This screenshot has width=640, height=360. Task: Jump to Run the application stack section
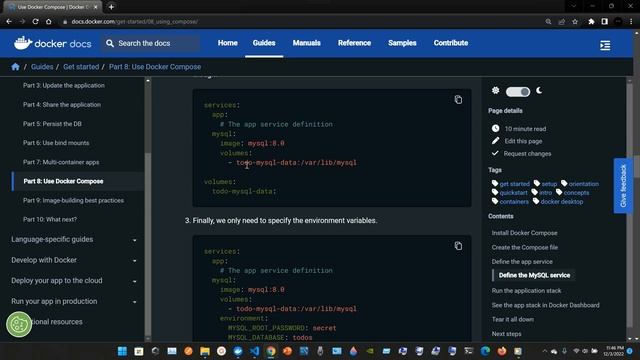526,291
